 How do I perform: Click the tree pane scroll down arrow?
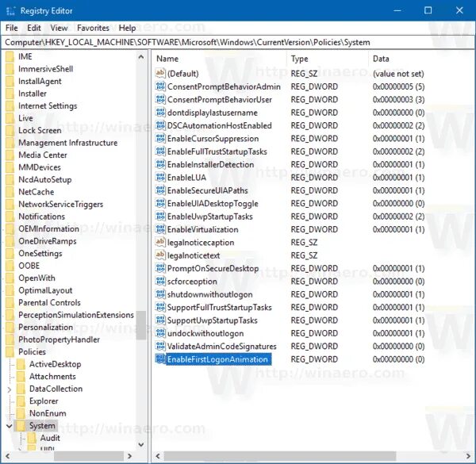141,445
